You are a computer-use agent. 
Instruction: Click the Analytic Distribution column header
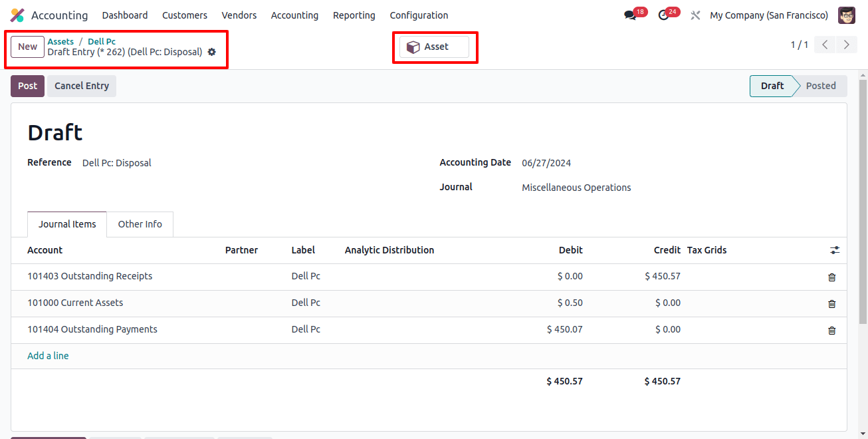(x=389, y=250)
